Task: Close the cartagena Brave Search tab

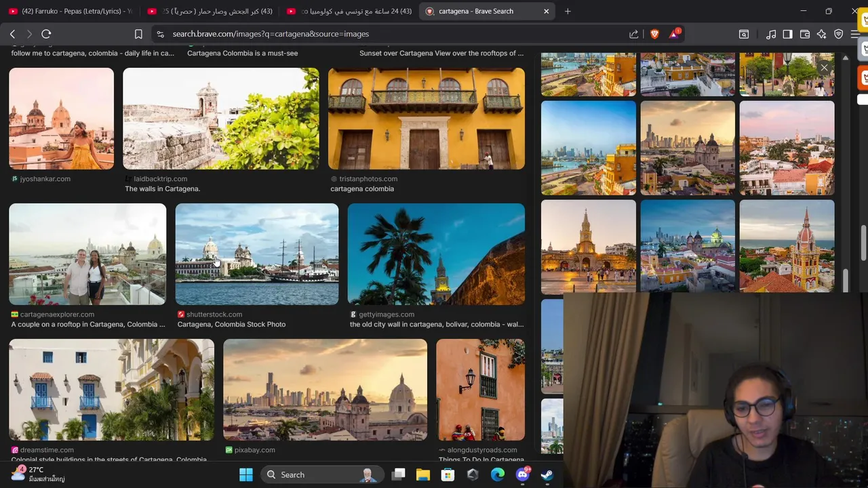Action: (547, 11)
